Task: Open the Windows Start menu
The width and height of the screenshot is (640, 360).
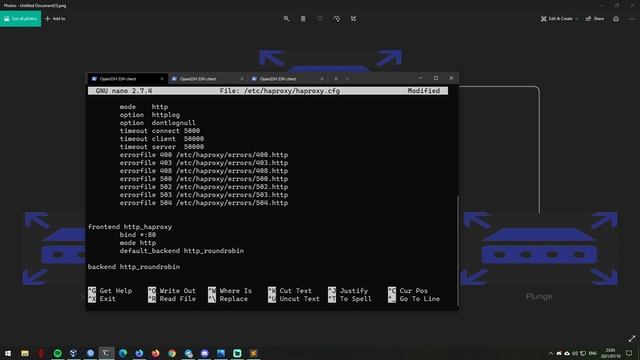Action: (x=8, y=353)
